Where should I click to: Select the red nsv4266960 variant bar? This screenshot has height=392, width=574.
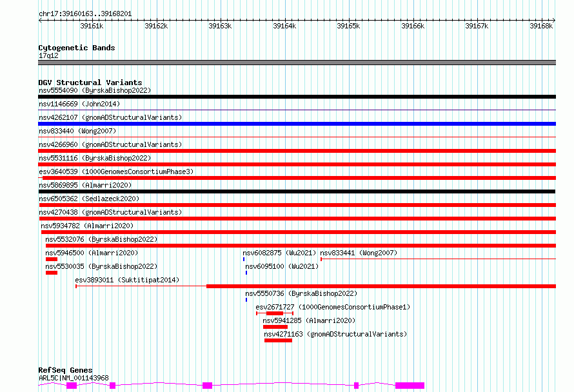[x=297, y=151]
